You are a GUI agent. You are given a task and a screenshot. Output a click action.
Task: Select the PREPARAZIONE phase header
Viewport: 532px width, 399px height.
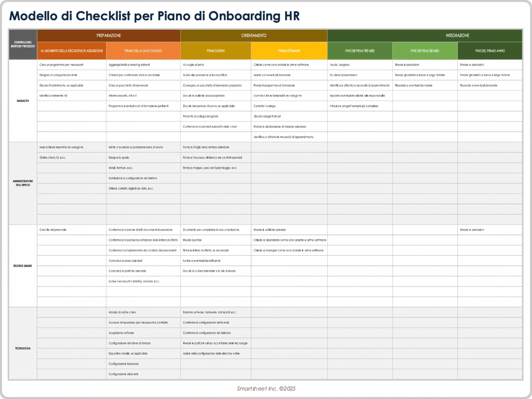coord(108,35)
